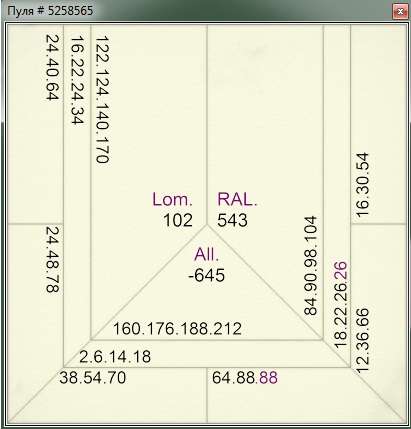
Task: Click the 64.88.88 whist entry
Action: click(x=245, y=378)
